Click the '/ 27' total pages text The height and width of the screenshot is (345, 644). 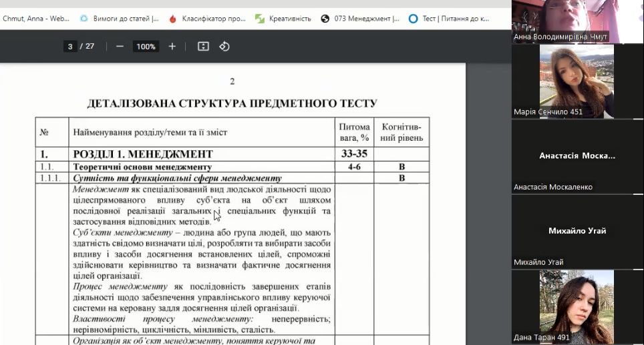pos(87,46)
